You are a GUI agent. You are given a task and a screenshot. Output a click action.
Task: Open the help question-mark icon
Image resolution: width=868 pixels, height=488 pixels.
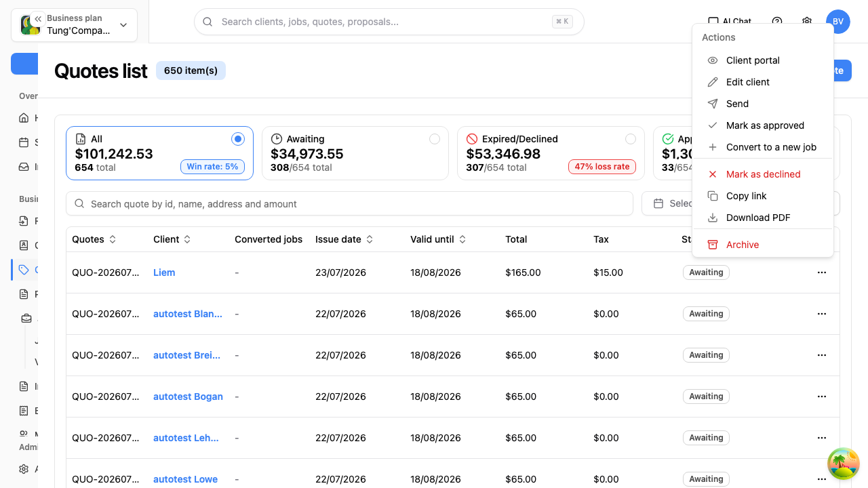[777, 22]
